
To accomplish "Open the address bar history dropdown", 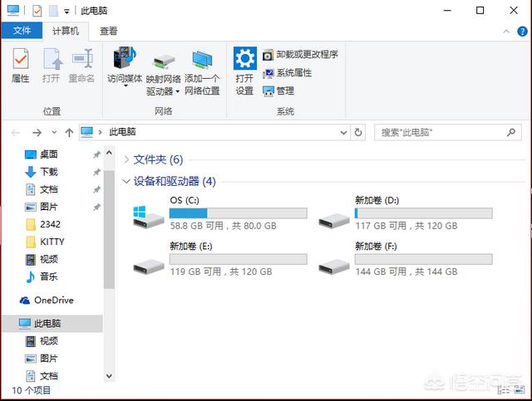I will pos(343,133).
